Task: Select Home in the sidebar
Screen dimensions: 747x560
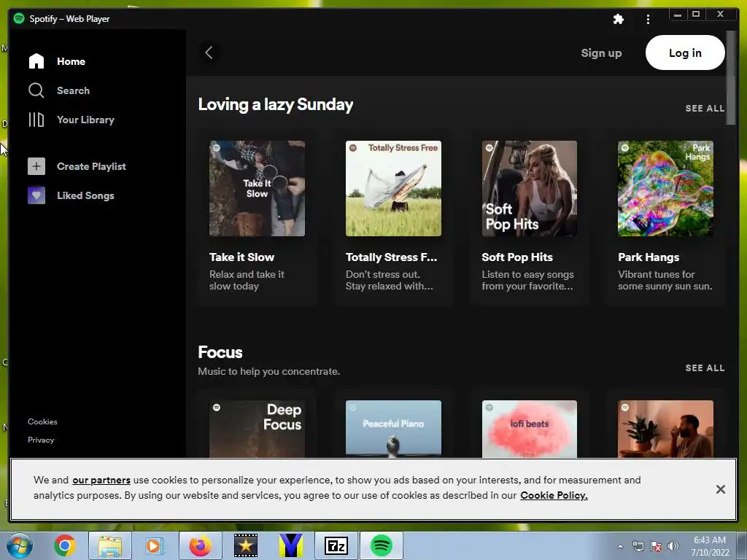Action: 71,61
